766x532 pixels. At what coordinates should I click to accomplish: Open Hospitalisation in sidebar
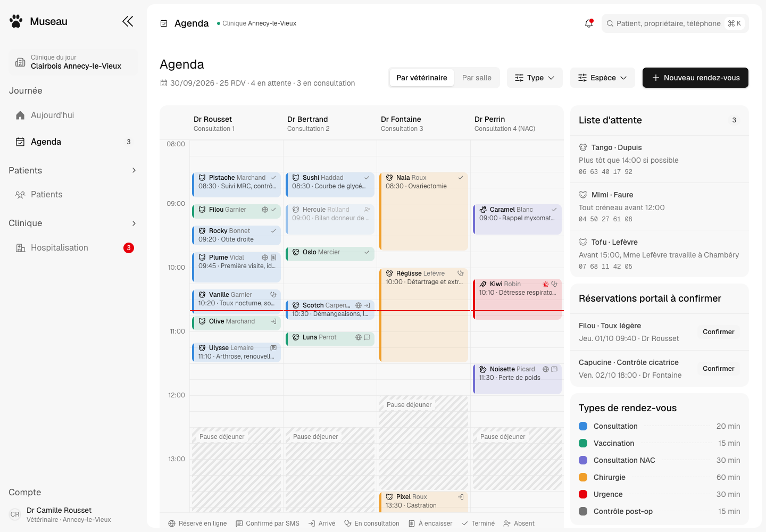click(x=73, y=248)
